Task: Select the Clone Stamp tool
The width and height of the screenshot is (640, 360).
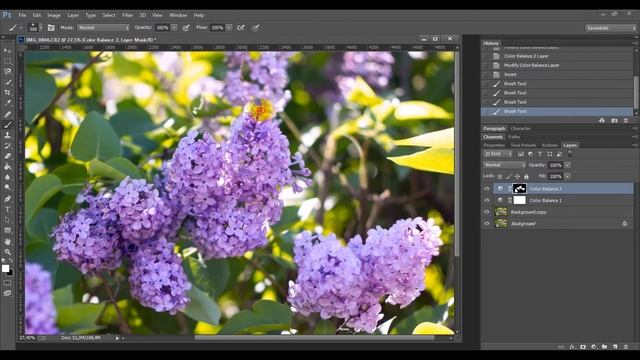Action: [7, 135]
